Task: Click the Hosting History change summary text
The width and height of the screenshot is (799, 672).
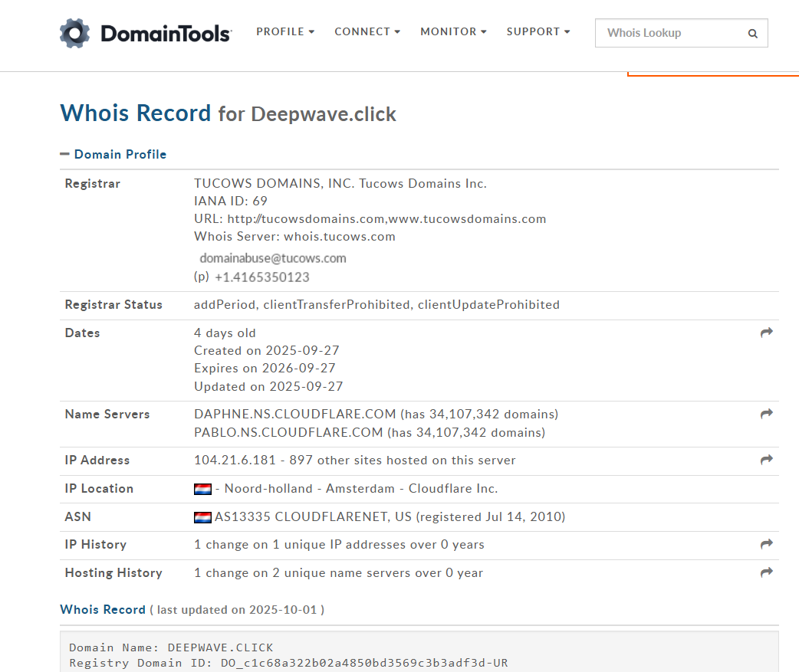Action: point(338,573)
